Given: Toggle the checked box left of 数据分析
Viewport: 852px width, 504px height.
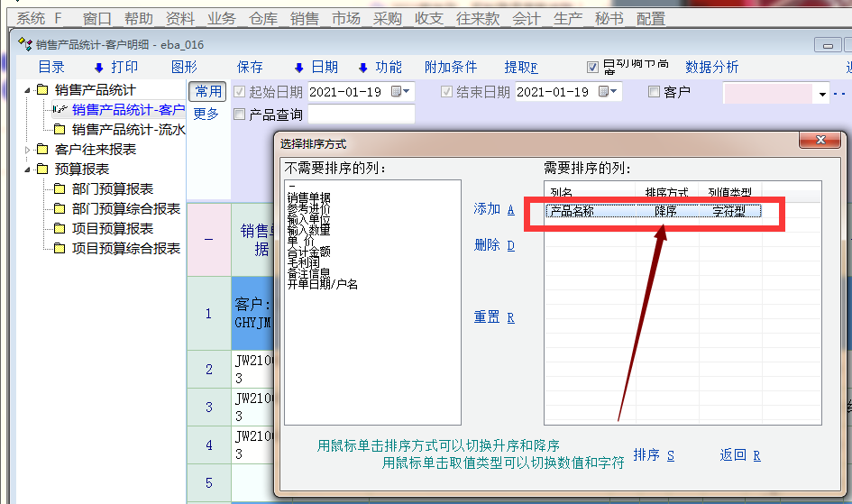Looking at the screenshot, I should point(592,67).
